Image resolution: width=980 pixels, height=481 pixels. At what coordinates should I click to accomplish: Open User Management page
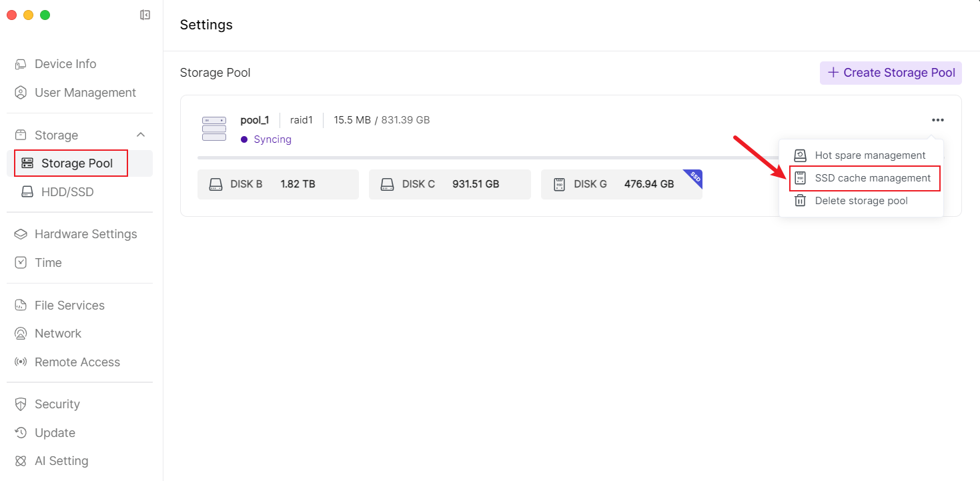(x=85, y=93)
